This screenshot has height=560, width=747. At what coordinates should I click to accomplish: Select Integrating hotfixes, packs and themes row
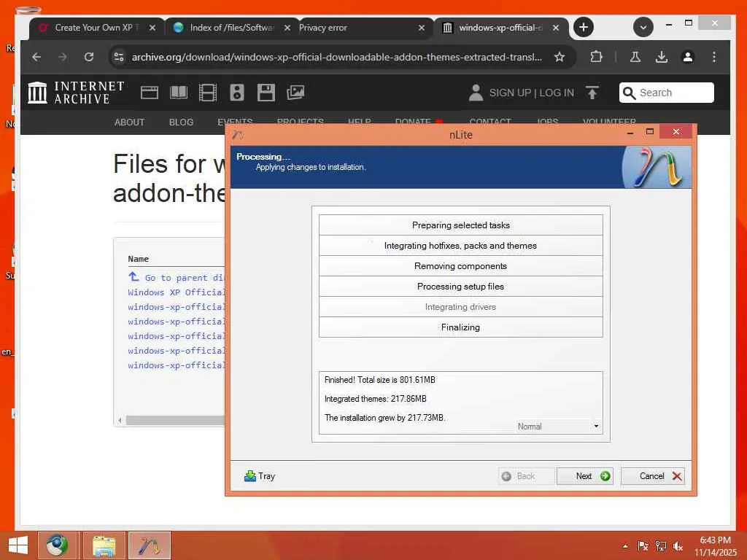tap(461, 245)
